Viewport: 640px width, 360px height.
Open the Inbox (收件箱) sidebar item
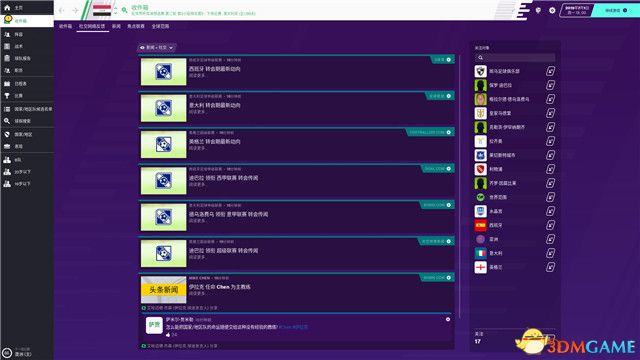pos(27,20)
